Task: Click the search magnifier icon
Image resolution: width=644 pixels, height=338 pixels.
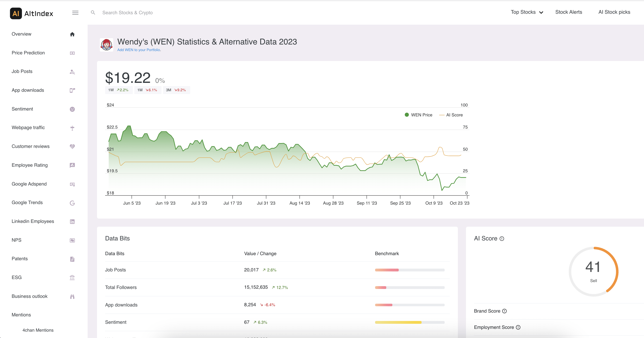Action: (x=93, y=12)
